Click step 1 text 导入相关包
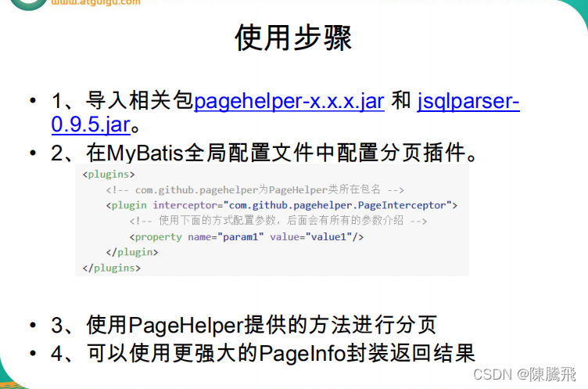588x389 pixels. pos(139,101)
